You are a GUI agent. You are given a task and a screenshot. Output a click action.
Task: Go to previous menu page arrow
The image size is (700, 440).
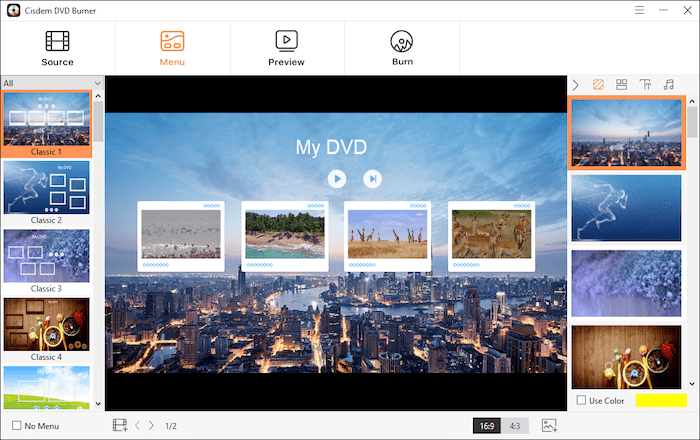[x=138, y=426]
